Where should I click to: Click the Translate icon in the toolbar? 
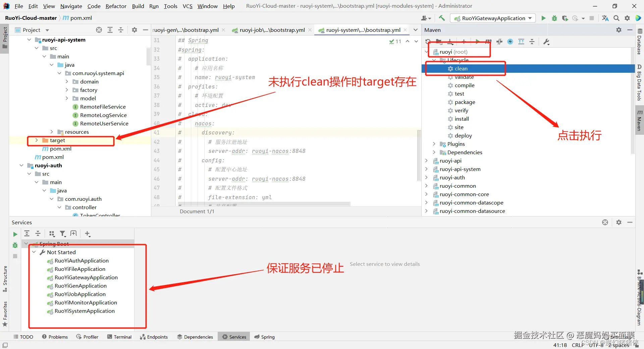[x=605, y=18]
